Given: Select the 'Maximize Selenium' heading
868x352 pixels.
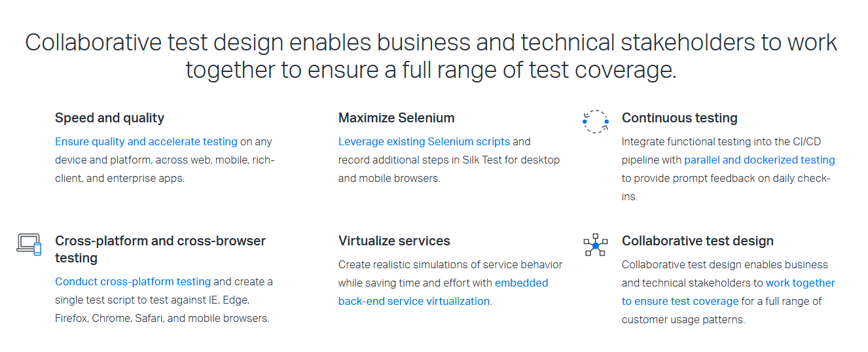Looking at the screenshot, I should click(396, 118).
